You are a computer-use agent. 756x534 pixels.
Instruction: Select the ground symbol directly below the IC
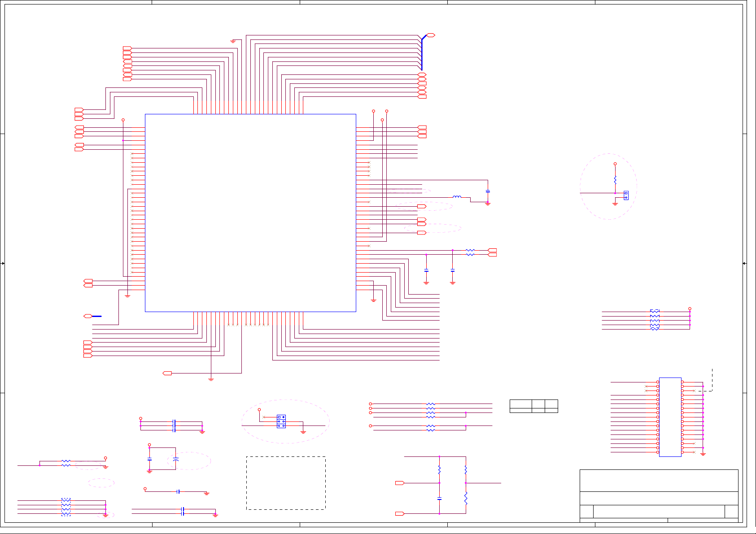211,379
